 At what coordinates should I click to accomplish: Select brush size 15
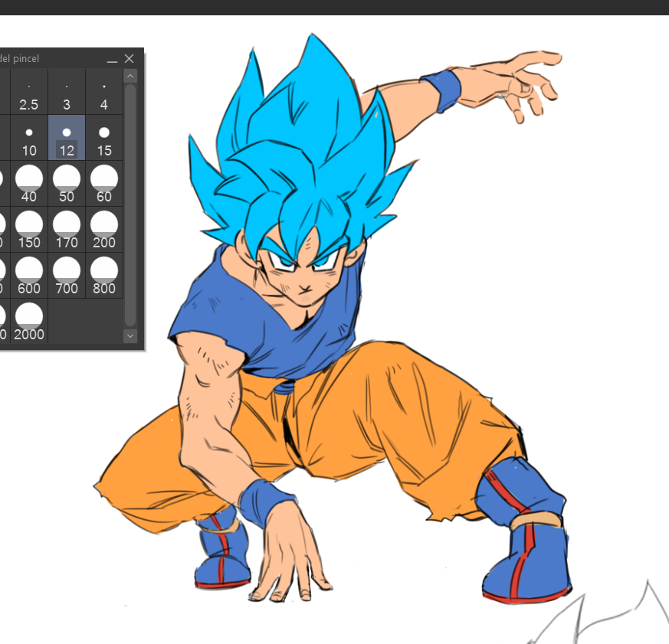(104, 138)
